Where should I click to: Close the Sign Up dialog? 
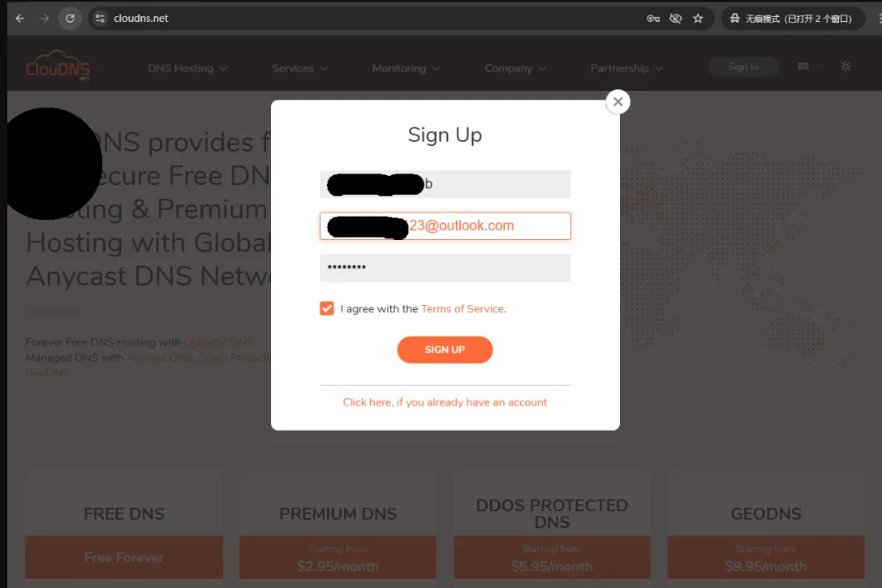coord(617,101)
